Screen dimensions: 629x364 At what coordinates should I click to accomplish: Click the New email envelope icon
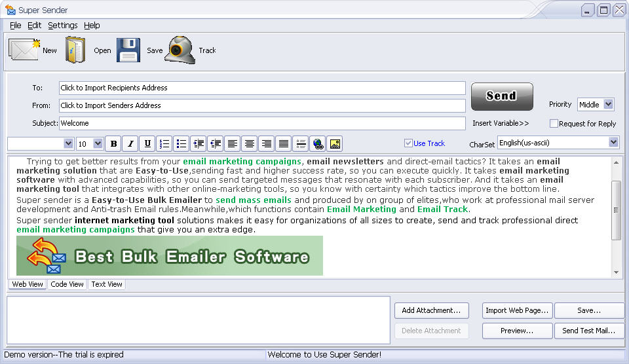24,50
